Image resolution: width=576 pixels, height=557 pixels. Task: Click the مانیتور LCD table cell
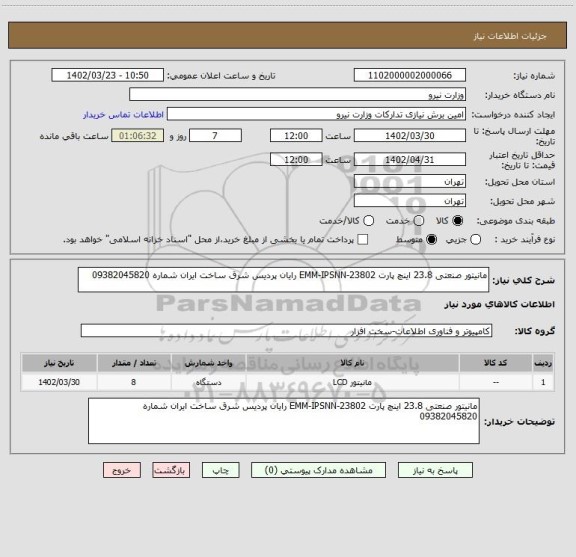[x=352, y=382]
